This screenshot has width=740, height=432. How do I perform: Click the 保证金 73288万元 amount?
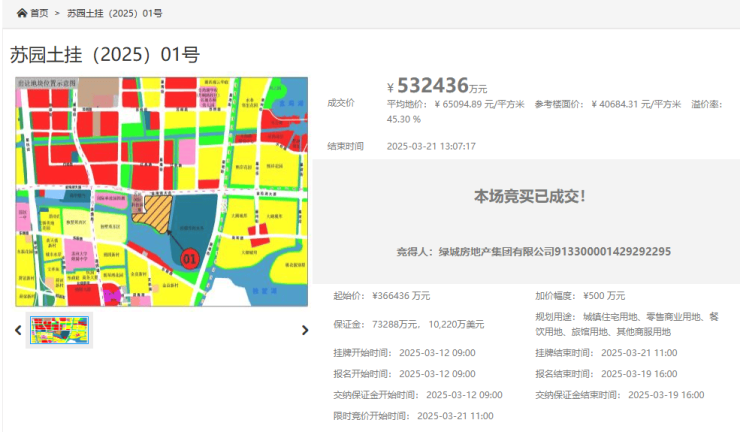396,324
